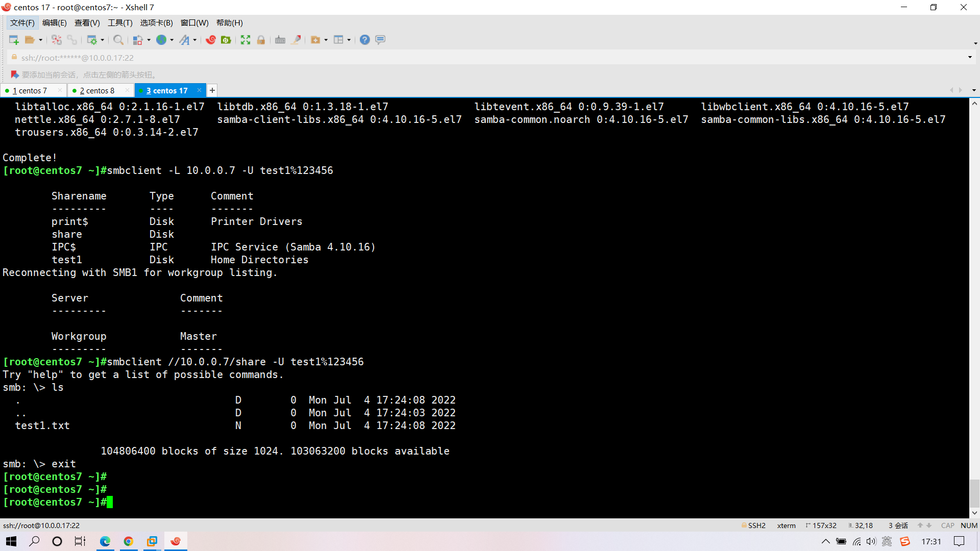Switch to the centos 8 tab
The width and height of the screenshot is (980, 551).
tap(97, 91)
